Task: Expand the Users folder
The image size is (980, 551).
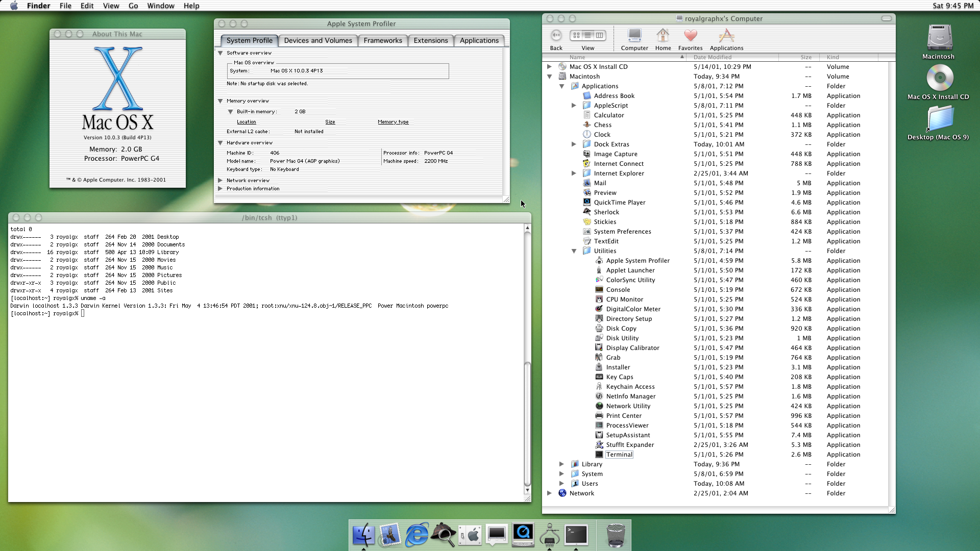Action: (x=561, y=484)
